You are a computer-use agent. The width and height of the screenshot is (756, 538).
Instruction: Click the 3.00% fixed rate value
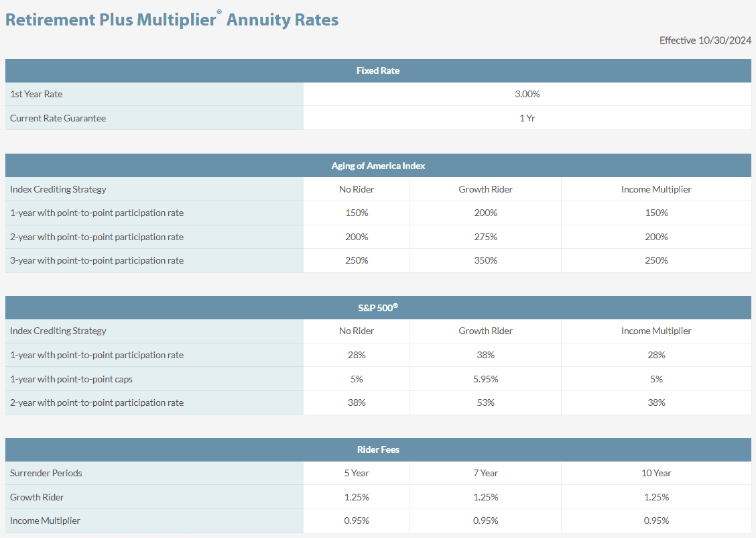pos(527,94)
